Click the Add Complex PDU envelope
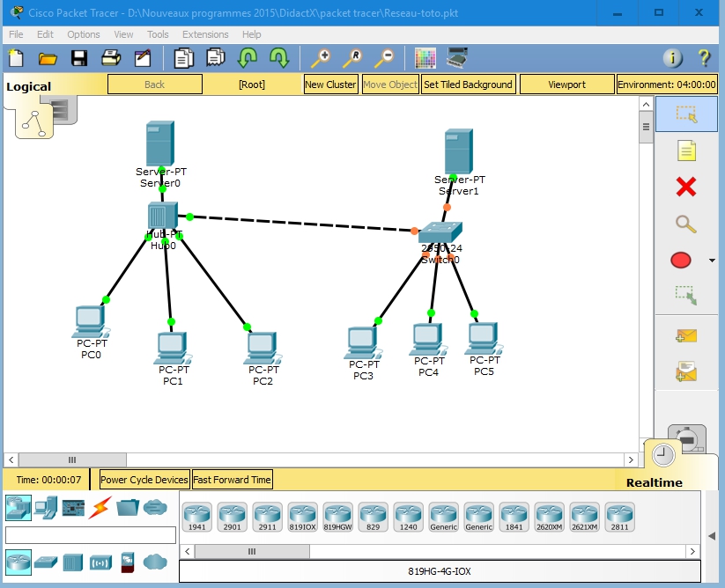Viewport: 725px width, 588px height. 686,371
